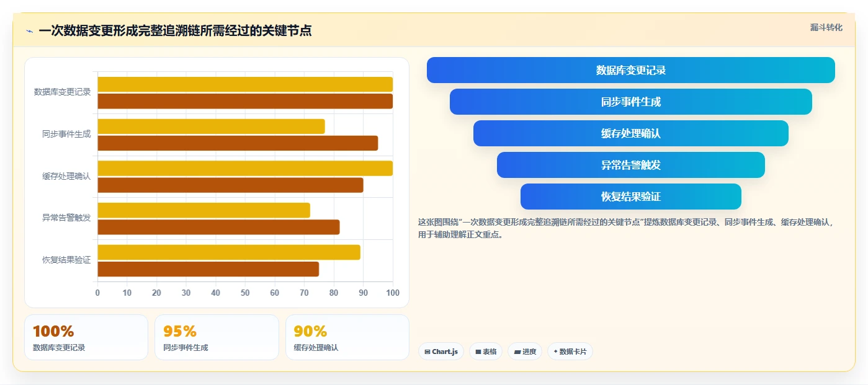Click the yellow bar for 缓存处理确认
The image size is (868, 385).
tap(245, 168)
